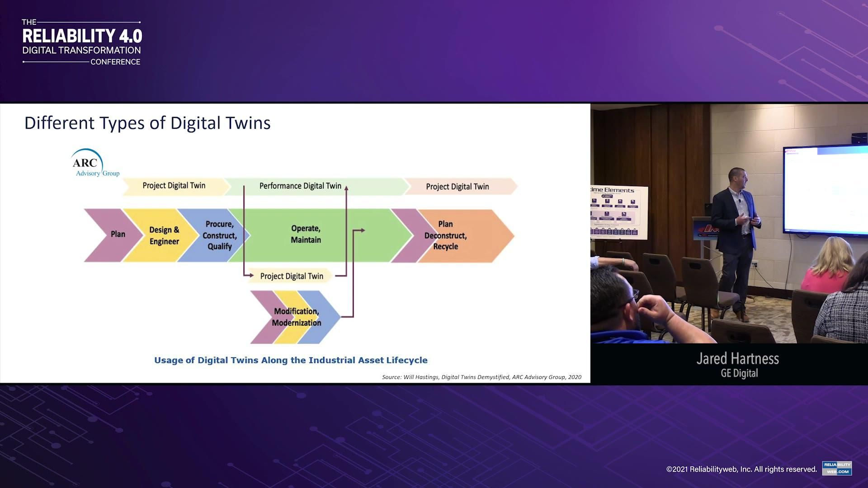This screenshot has width=868, height=488.
Task: Click the slide title 'Different Types of Digital Twins'
Action: point(148,123)
